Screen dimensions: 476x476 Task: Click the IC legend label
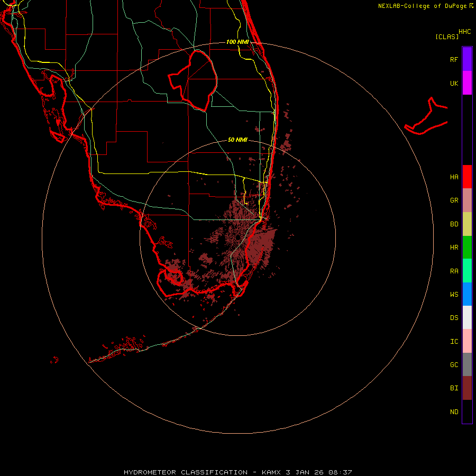tap(454, 341)
